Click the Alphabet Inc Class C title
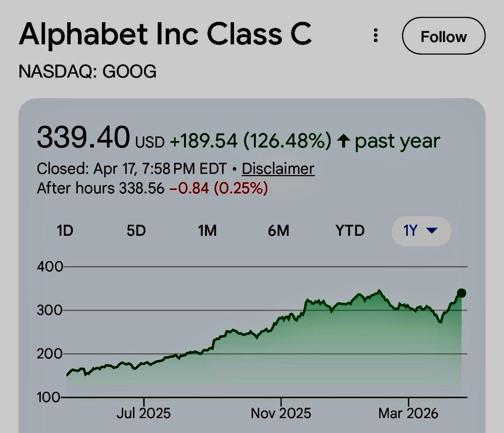Image resolution: width=504 pixels, height=433 pixels. click(x=166, y=36)
